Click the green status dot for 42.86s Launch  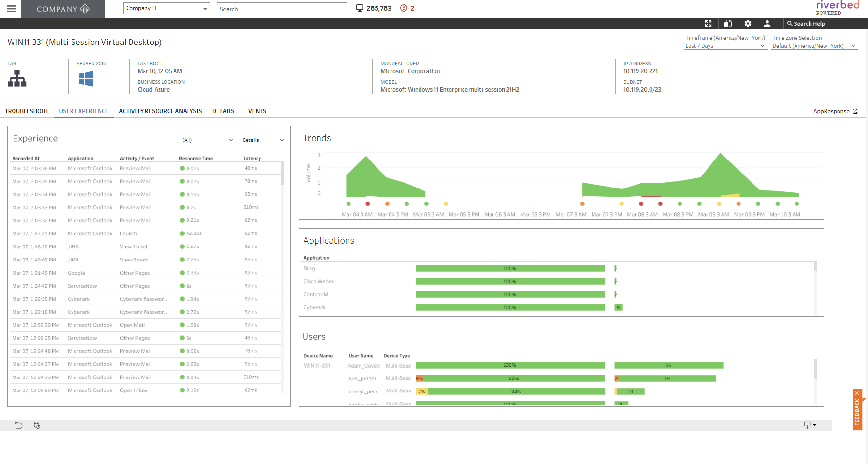(182, 233)
